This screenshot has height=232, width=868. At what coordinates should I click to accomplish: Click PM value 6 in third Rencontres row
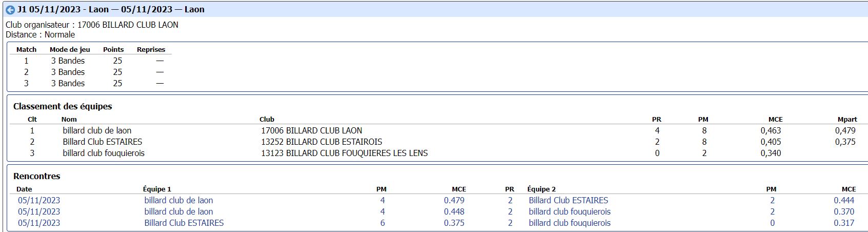click(383, 223)
